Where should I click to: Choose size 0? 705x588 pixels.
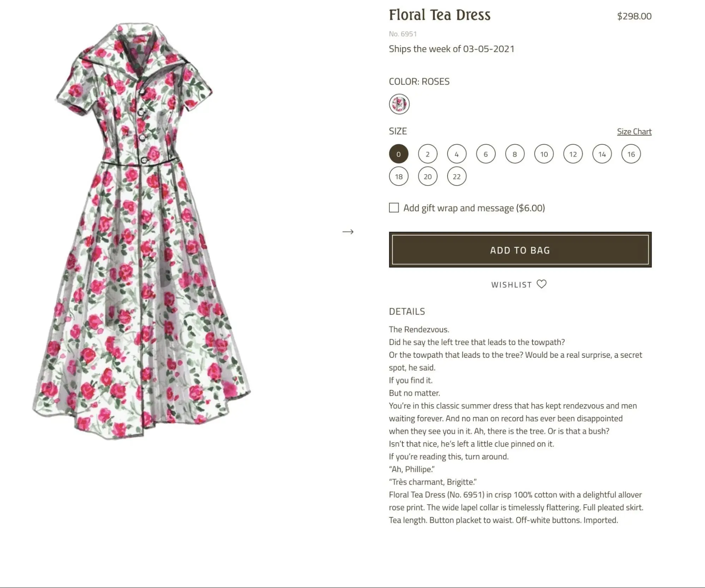[399, 154]
